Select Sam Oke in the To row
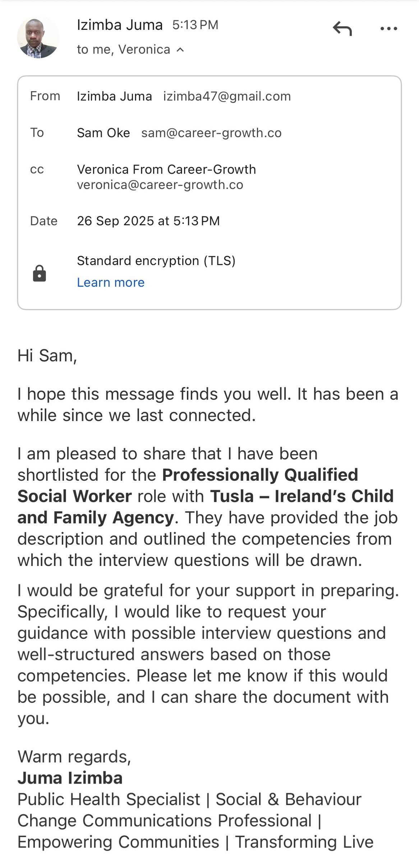 103,133
